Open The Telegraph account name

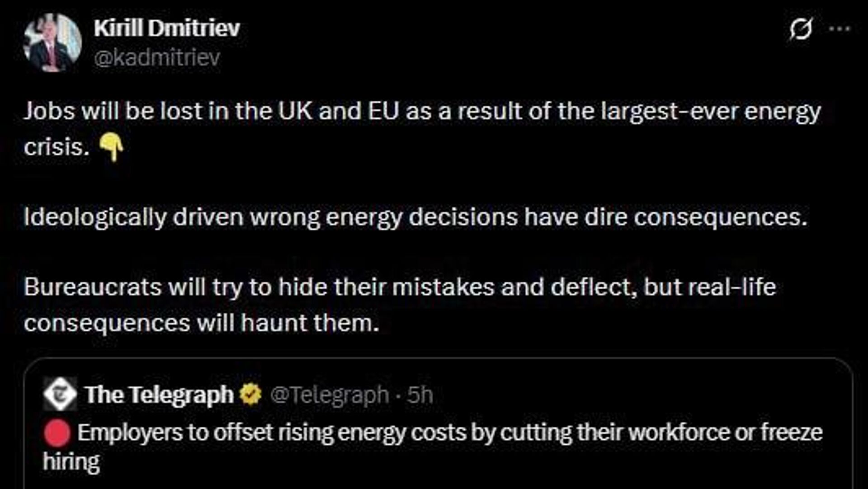coord(159,395)
